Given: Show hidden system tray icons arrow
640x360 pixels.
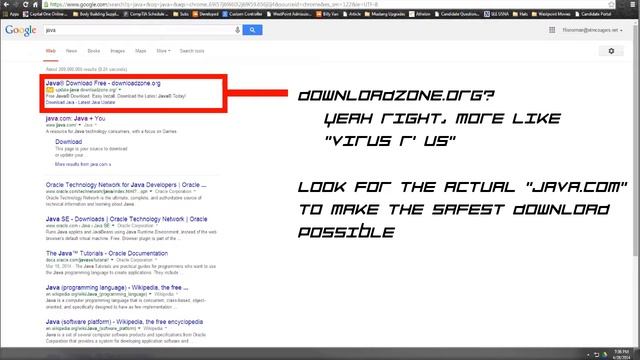Looking at the screenshot, I should pyautogui.click(x=588, y=355).
